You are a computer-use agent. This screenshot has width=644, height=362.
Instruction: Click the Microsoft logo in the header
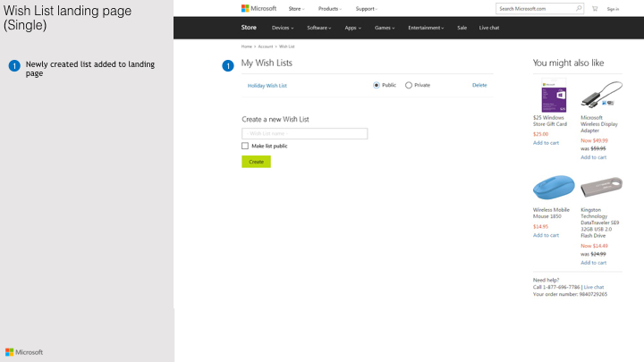(x=258, y=8)
